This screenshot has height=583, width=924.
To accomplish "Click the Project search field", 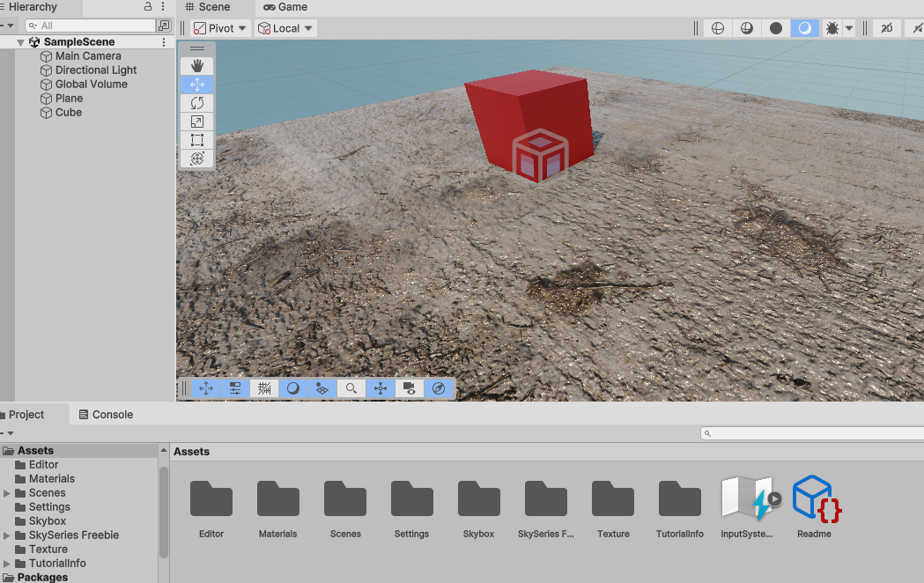I will (x=812, y=433).
